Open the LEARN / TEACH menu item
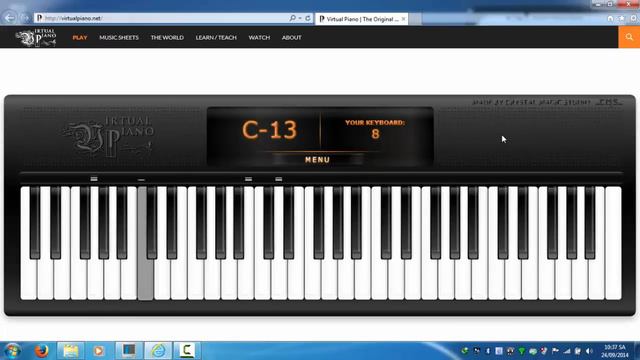 pyautogui.click(x=216, y=38)
